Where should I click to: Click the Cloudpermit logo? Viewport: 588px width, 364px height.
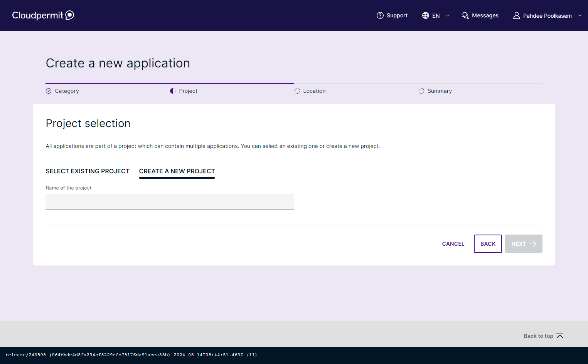pyautogui.click(x=43, y=15)
